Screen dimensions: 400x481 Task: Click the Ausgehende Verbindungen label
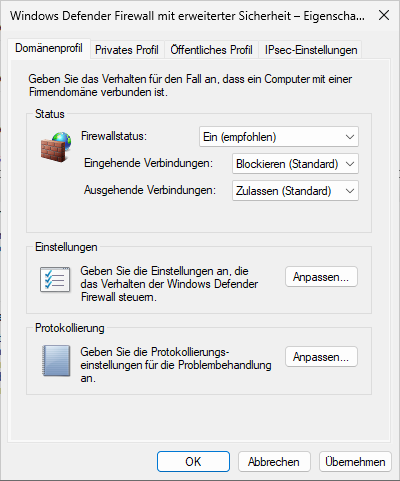point(150,190)
